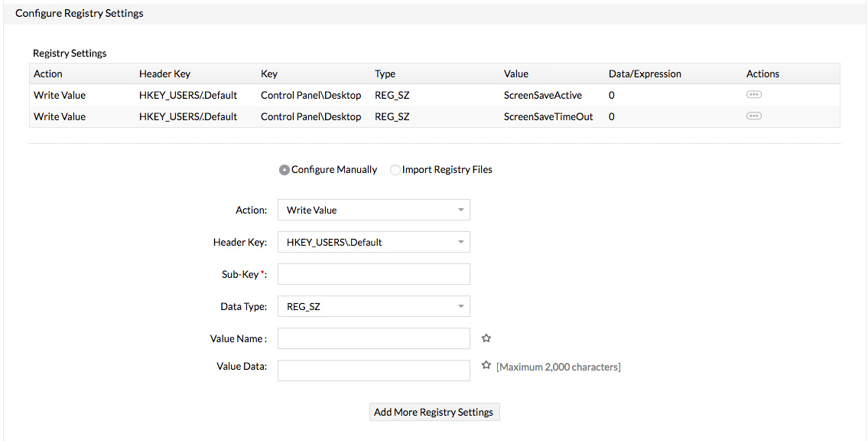Select the Configure Manually radio button
This screenshot has height=441, width=868.
pyautogui.click(x=284, y=170)
